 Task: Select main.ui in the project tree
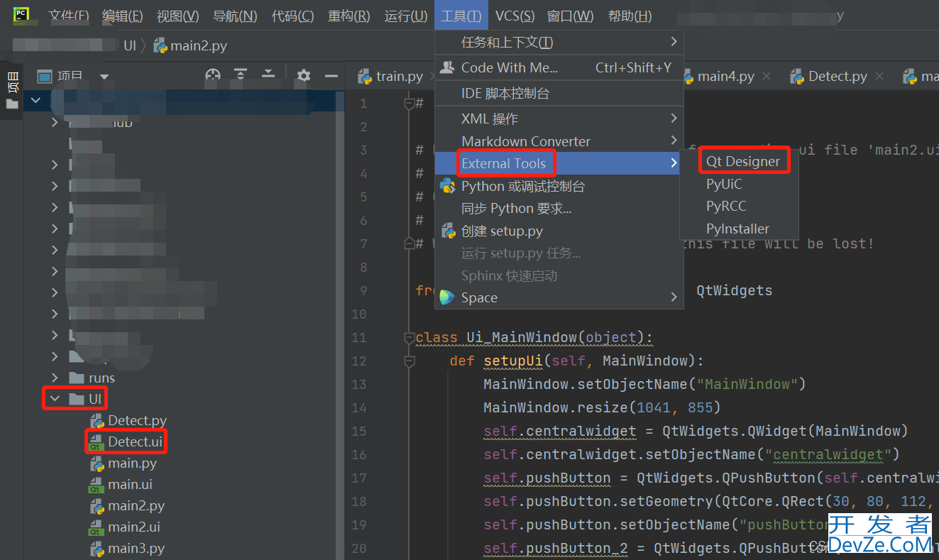(x=130, y=484)
